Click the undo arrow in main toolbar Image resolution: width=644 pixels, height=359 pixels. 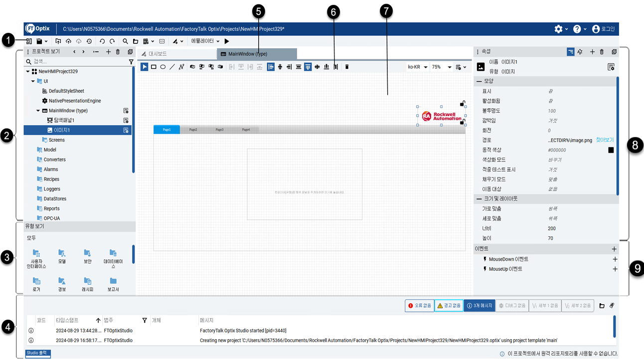(102, 41)
